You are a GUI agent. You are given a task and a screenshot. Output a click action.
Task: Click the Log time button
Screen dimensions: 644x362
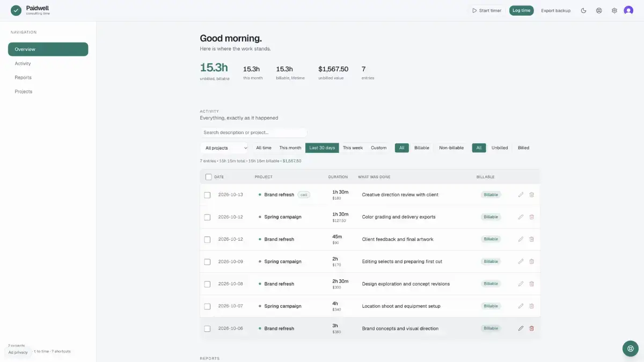coord(522,10)
